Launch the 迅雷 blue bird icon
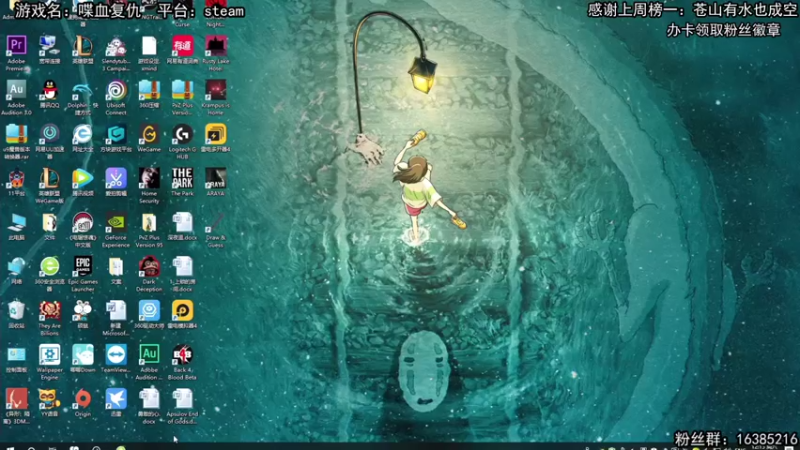The image size is (800, 450). (116, 399)
